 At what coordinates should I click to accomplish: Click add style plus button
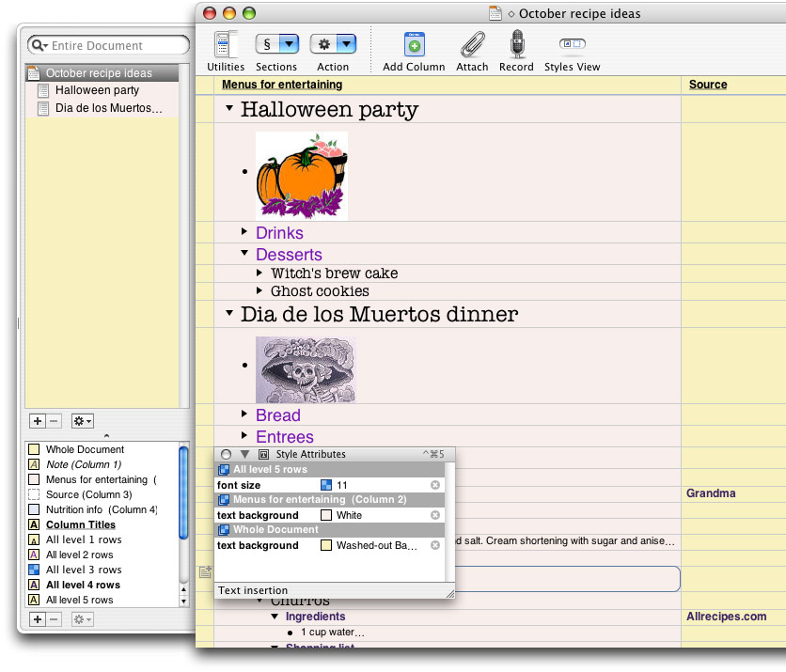tap(38, 619)
